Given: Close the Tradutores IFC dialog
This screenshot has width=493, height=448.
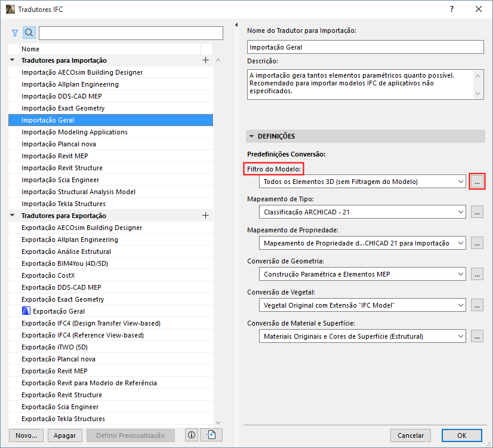Looking at the screenshot, I should (x=479, y=9).
